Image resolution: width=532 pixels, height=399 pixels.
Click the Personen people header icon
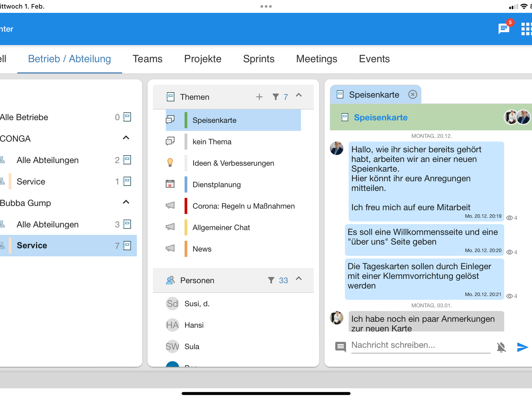coord(170,280)
